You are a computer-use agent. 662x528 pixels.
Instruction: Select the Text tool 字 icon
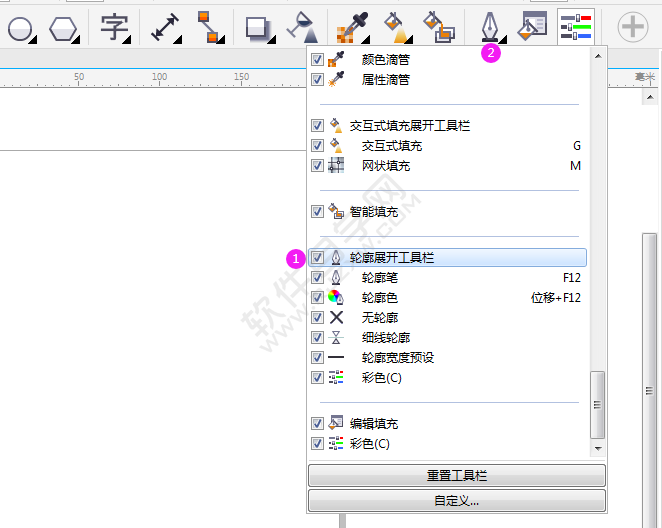(114, 27)
